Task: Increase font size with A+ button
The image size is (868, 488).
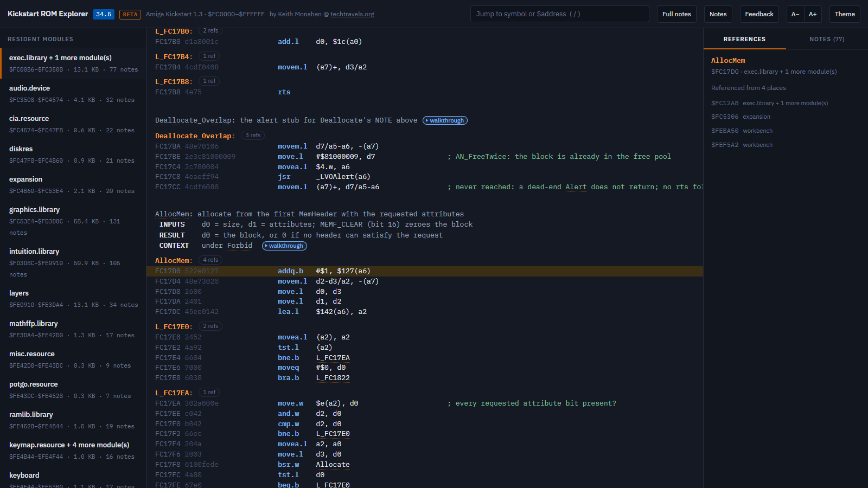Action: (x=813, y=14)
